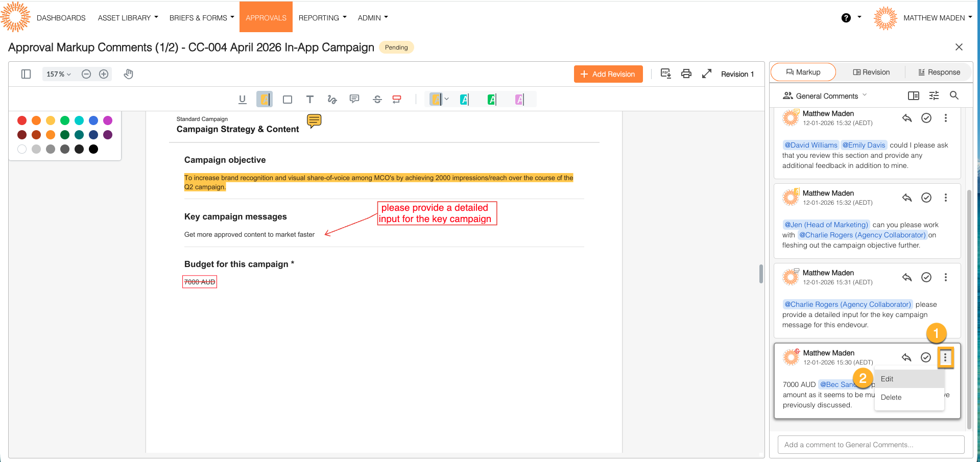The height and width of the screenshot is (462, 980).
Task: Mark the David Williams comment as resolved
Action: (x=926, y=118)
